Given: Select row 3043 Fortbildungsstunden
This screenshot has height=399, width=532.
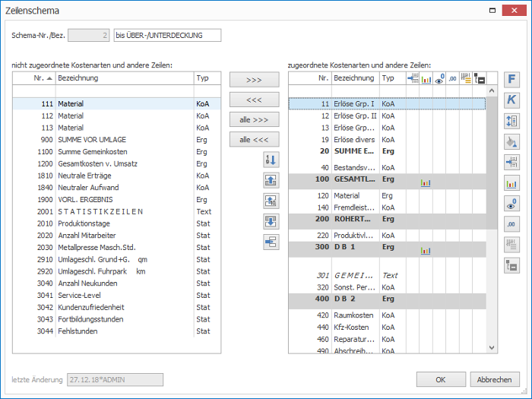Looking at the screenshot, I should tap(117, 319).
